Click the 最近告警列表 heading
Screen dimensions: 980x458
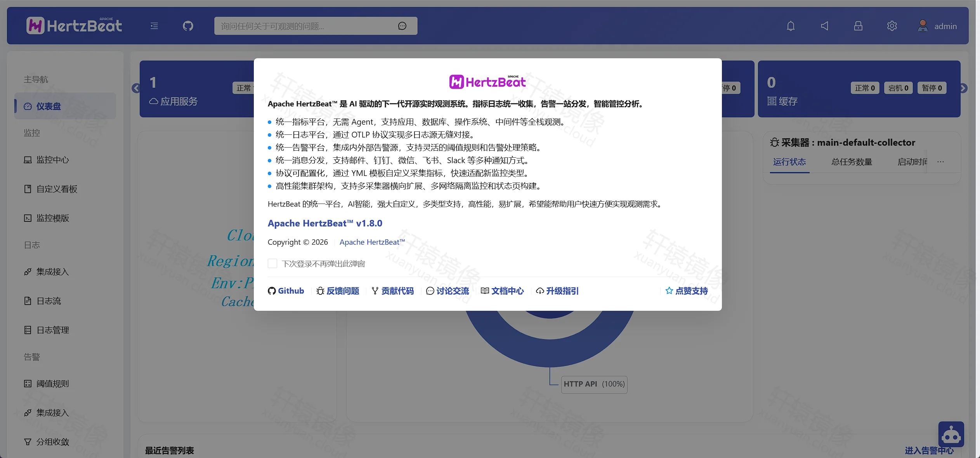coord(170,451)
